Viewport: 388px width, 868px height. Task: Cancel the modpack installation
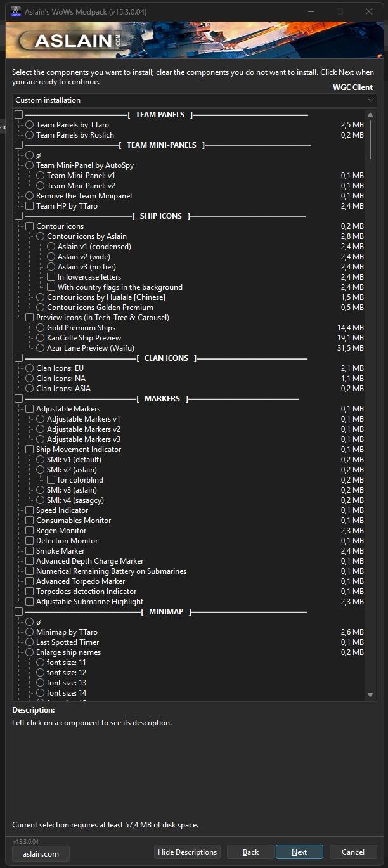353,852
